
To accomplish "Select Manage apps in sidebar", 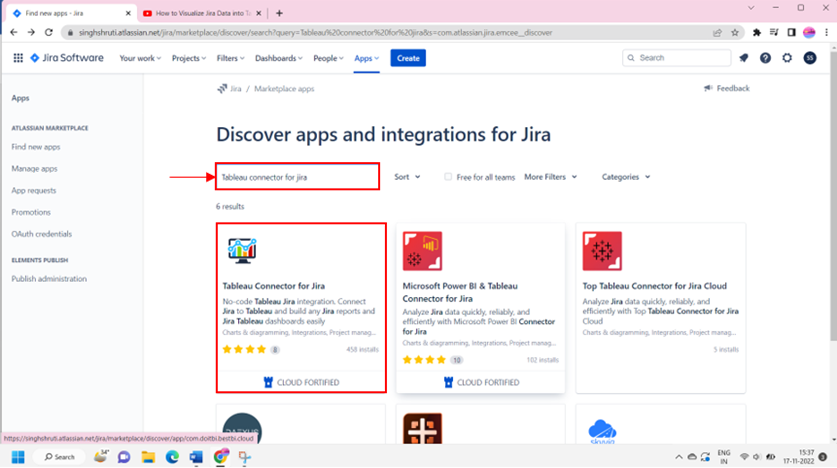I will [x=34, y=169].
